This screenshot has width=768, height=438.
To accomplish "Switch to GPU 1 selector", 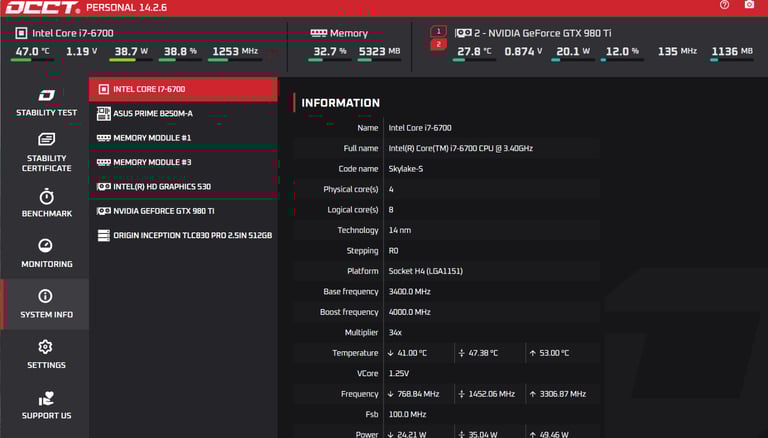I will (x=438, y=31).
